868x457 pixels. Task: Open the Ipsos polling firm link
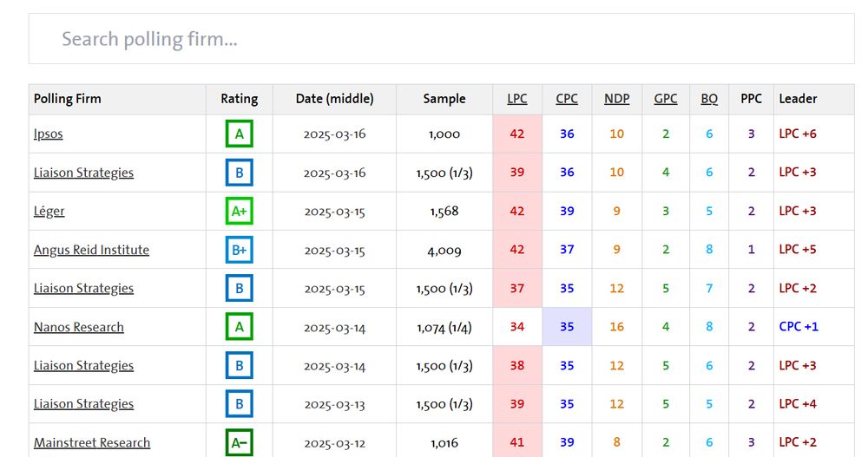tap(48, 134)
